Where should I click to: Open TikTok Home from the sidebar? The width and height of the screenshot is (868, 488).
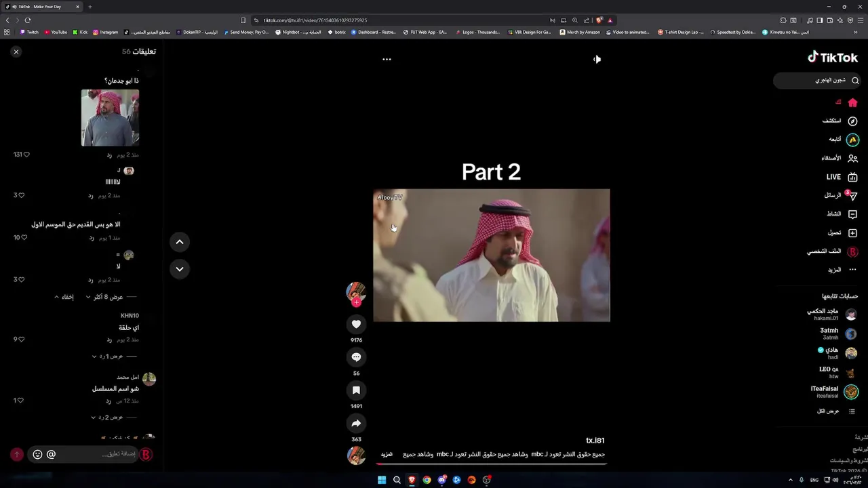(x=852, y=102)
